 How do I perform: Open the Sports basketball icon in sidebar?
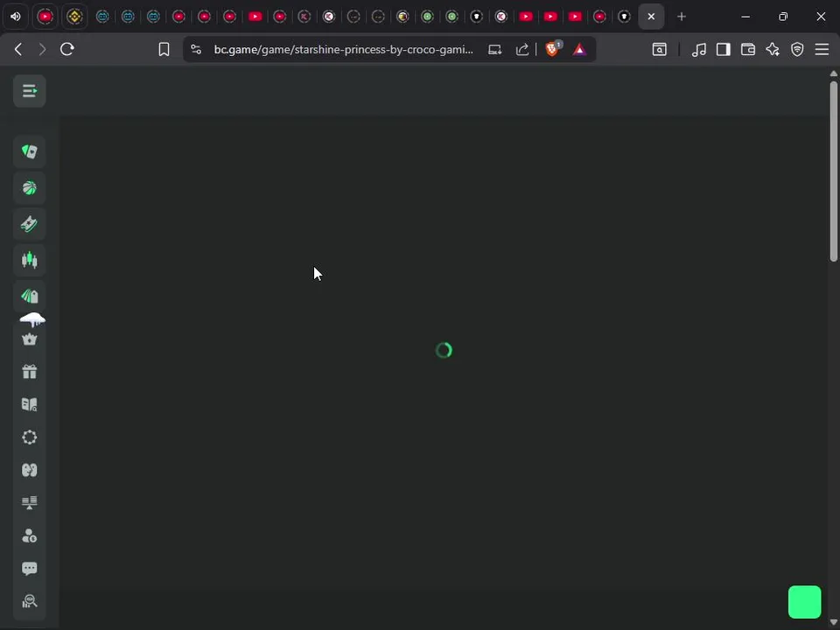(30, 188)
